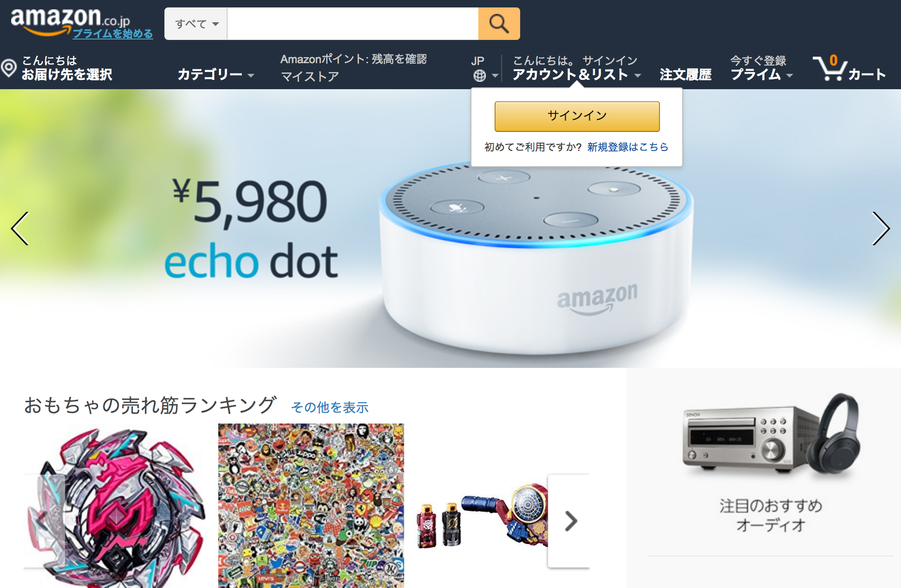
Task: Advance the toy ranking carousel right
Action: [x=570, y=521]
